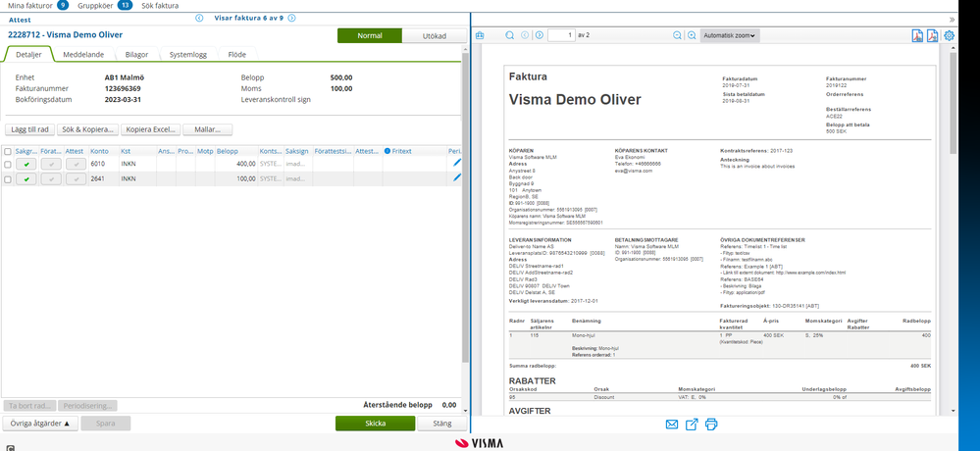Click 'Kopiera Excel...' button

click(151, 130)
